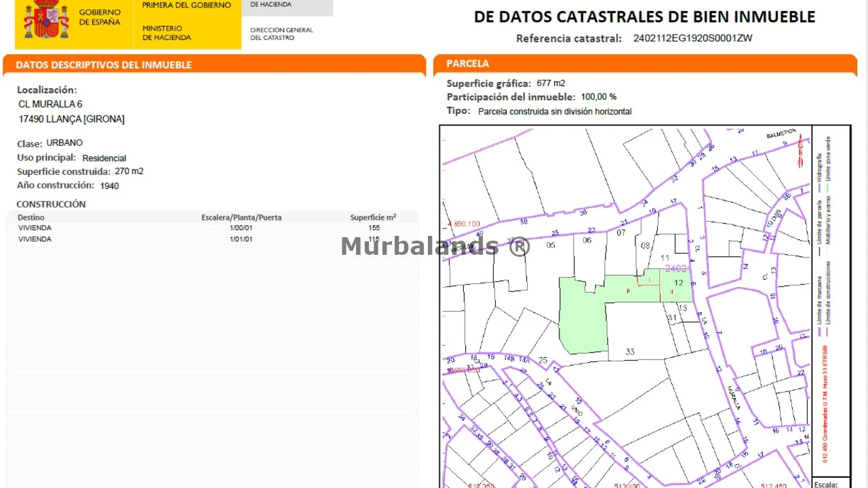Viewport: 868px width, 488px height.
Task: Select the second VIVIENDA row 1/01/01
Action: coord(203,239)
